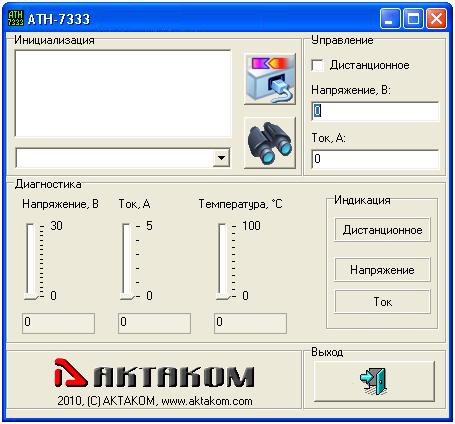Minimize the ATH-7333 window

pyautogui.click(x=390, y=18)
